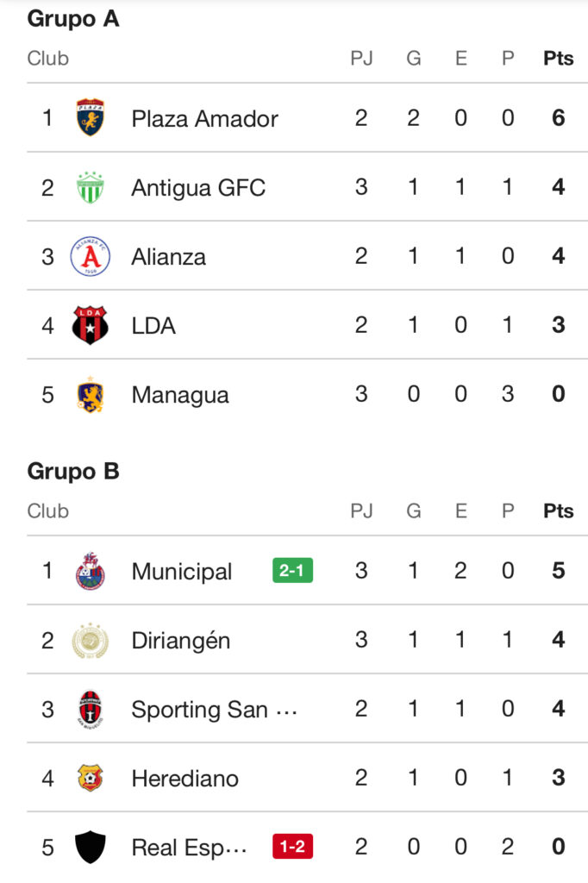Screen dimensions: 588x883
Task: Click the Municipal club crest
Action: (90, 571)
